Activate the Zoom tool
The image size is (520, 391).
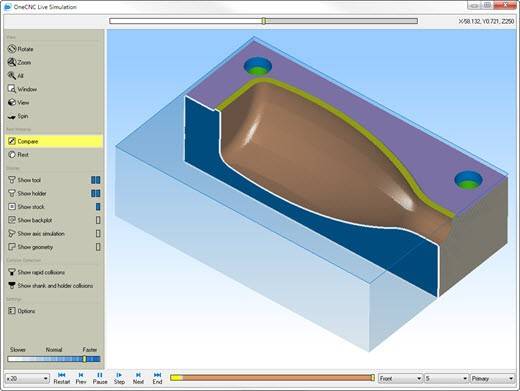click(x=19, y=62)
